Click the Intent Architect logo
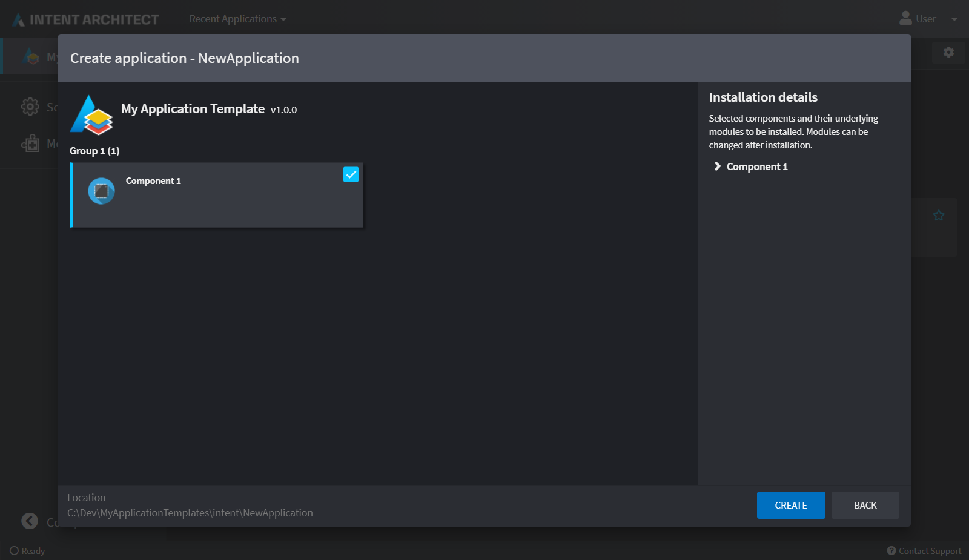This screenshot has width=969, height=560. pos(85,19)
